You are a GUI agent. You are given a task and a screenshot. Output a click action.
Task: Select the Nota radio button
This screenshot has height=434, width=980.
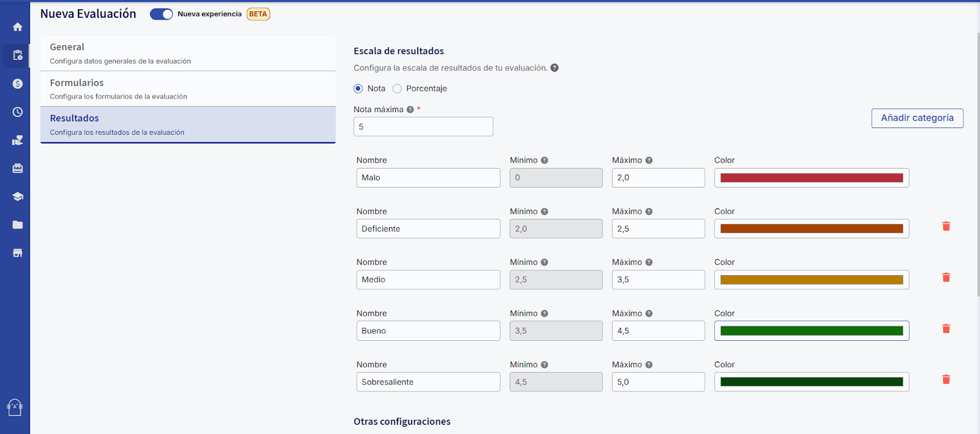point(358,89)
